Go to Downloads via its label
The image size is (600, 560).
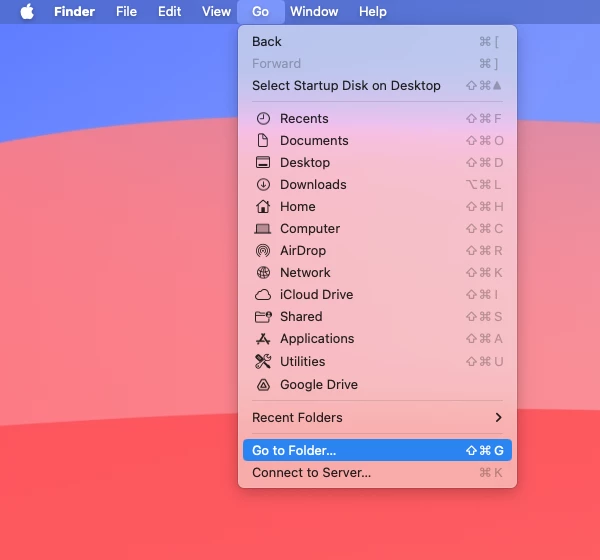[313, 184]
